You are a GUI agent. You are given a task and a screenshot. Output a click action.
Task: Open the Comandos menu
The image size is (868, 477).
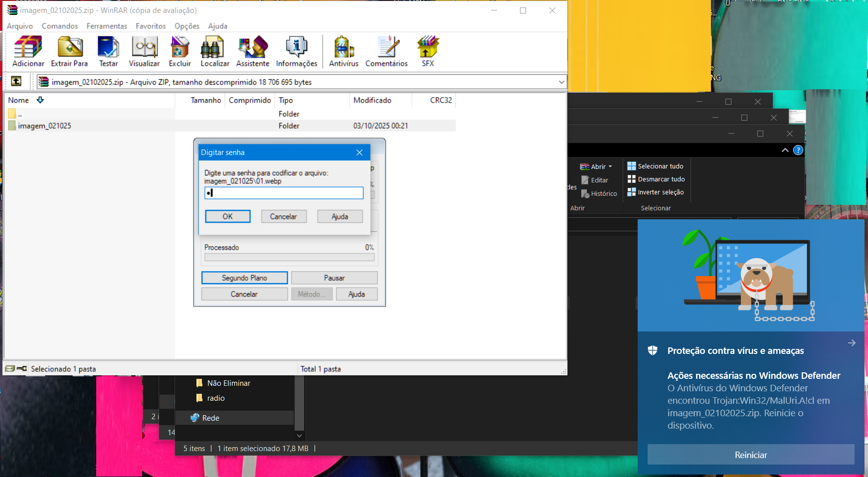click(60, 26)
